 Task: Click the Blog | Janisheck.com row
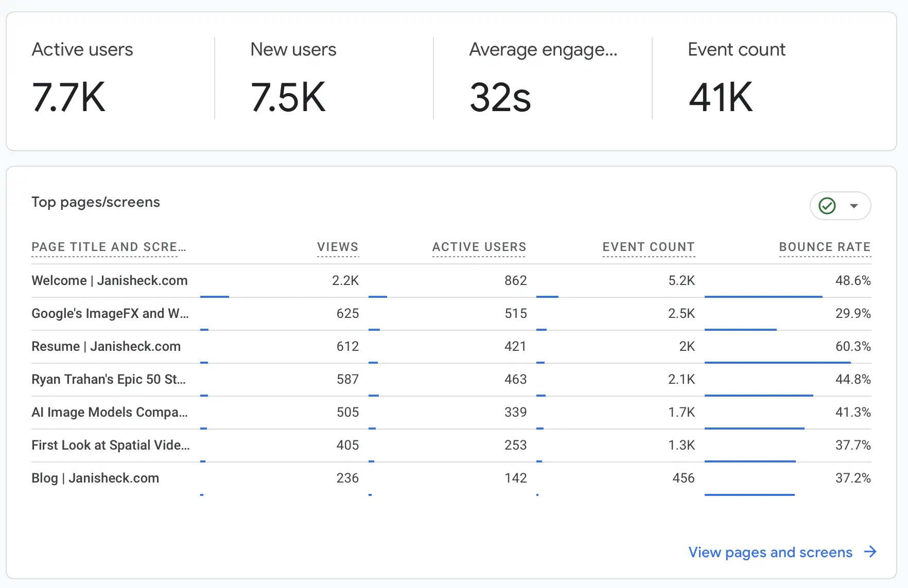(x=95, y=478)
